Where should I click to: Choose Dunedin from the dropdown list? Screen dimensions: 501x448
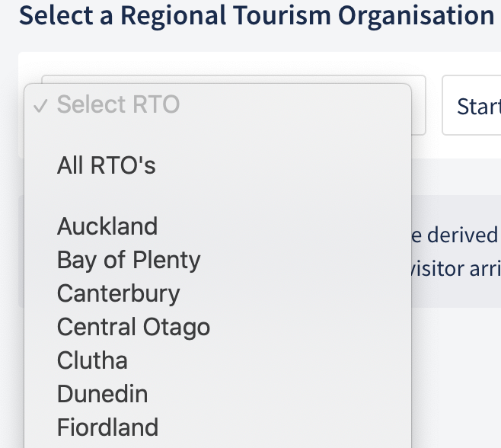coord(102,394)
